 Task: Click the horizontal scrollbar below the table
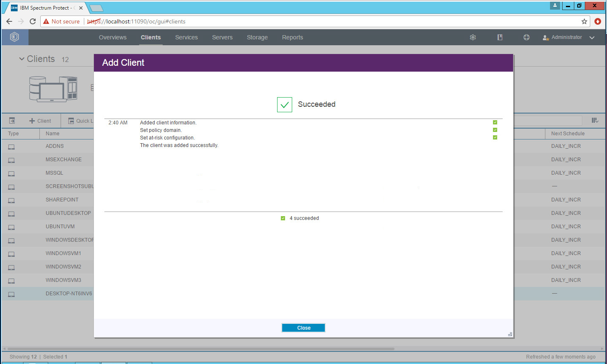tap(201, 349)
